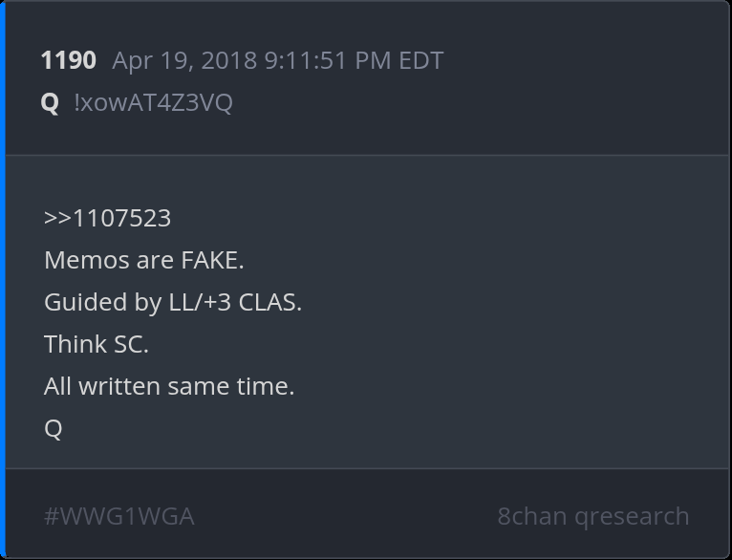Click the 8chan source label
Viewport: 732px width, 560px height.
(x=531, y=516)
